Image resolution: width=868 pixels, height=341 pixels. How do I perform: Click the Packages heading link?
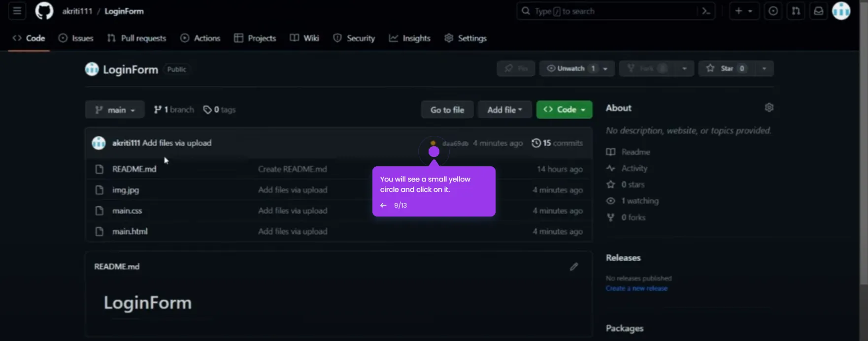click(x=625, y=328)
